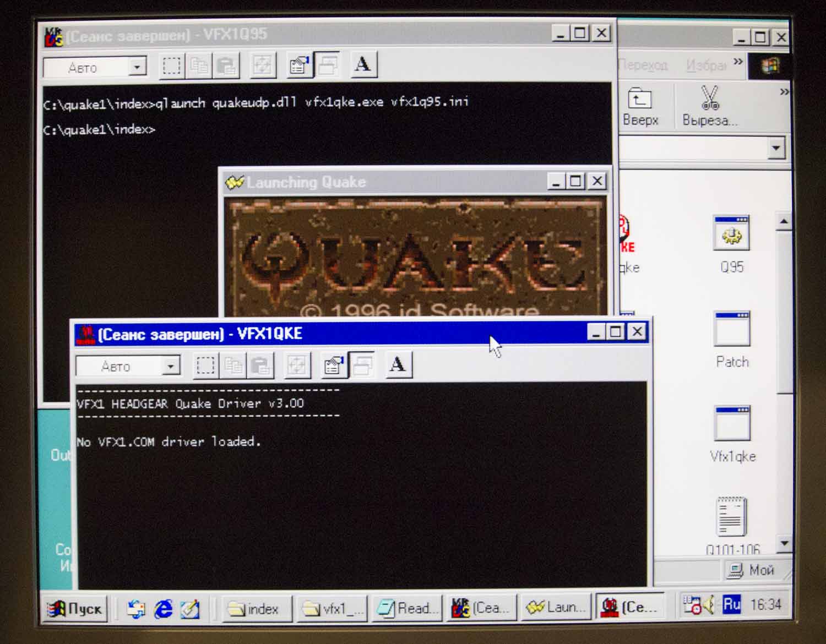Click Quake icon in Launching Quake title bar

point(235,182)
